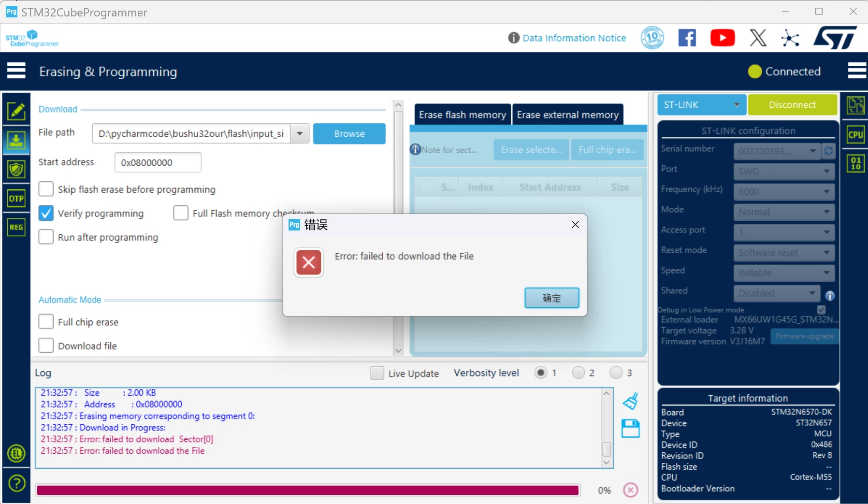Select verbosity level 2
The image size is (868, 504).
point(578,373)
